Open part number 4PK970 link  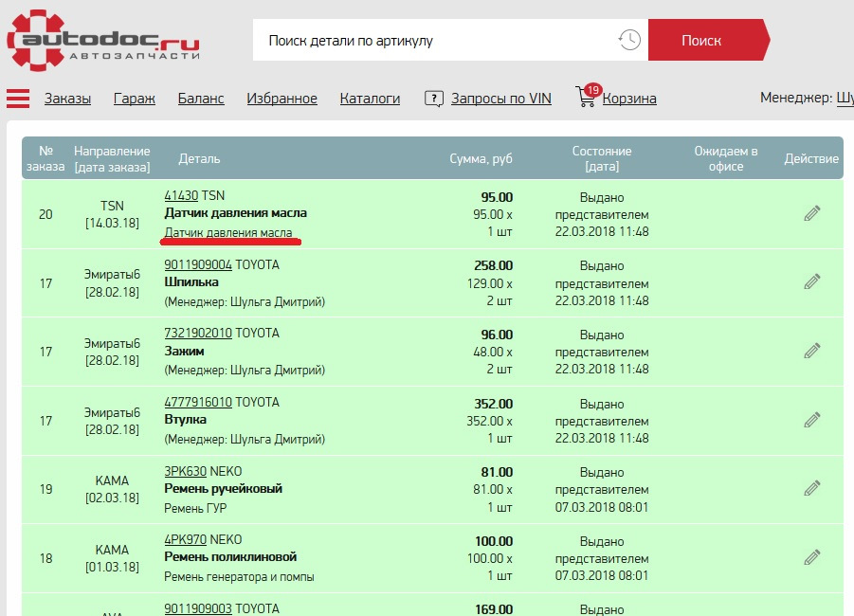pyautogui.click(x=185, y=540)
